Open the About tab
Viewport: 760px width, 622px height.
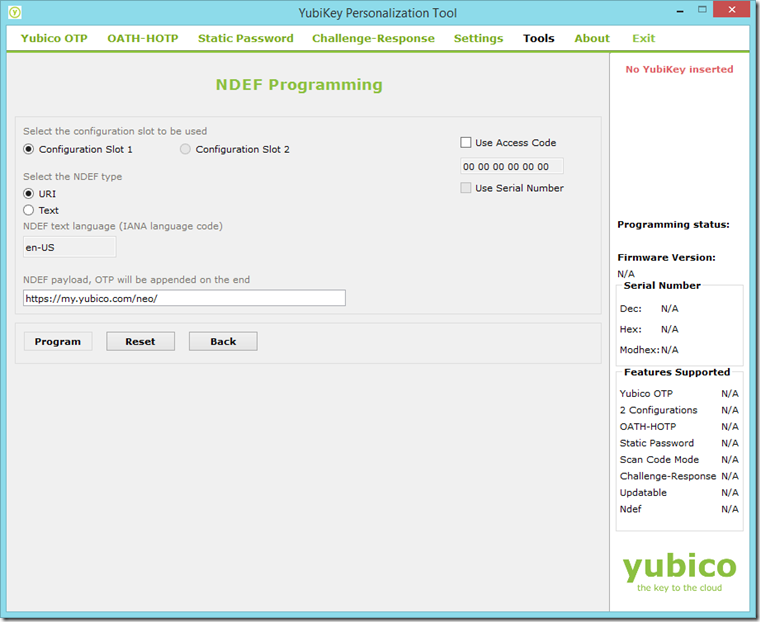pyautogui.click(x=592, y=38)
